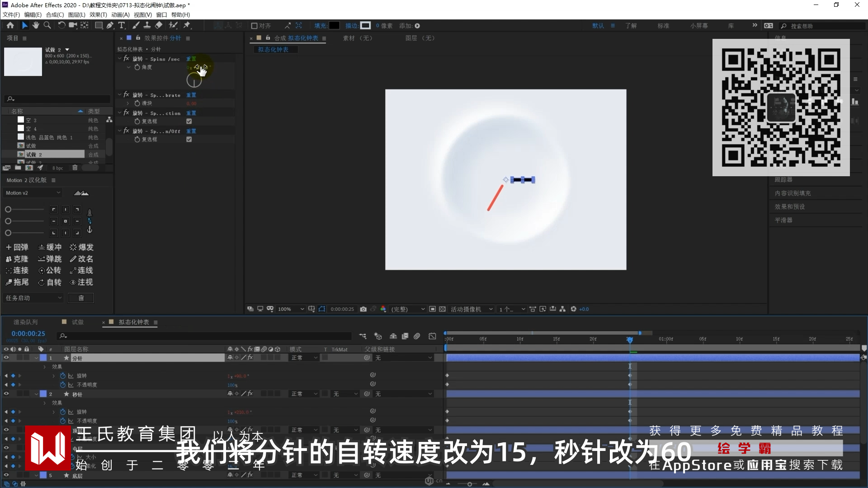Click the Home icon in toolbar

10,25
